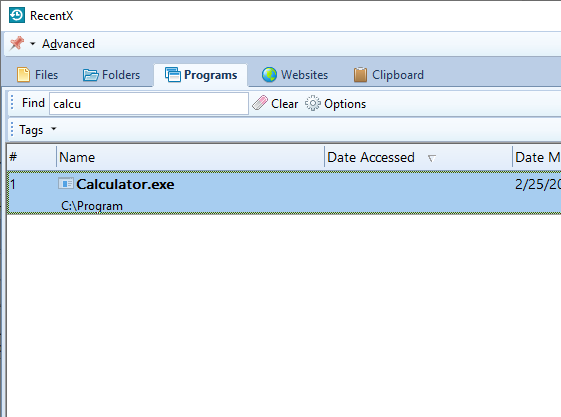
Task: Open the Websites tab
Action: (295, 75)
